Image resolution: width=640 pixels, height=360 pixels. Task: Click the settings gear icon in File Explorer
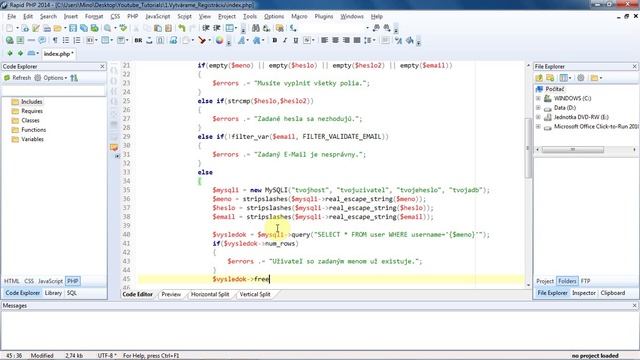(x=581, y=78)
